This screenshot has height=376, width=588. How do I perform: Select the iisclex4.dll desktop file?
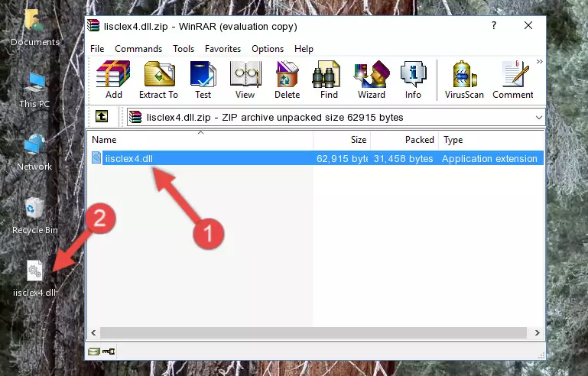34,278
